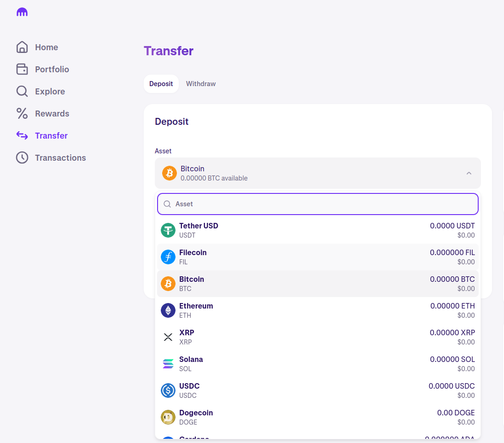The image size is (504, 443).
Task: Click the 0.00000 ETH balance
Action: point(452,306)
